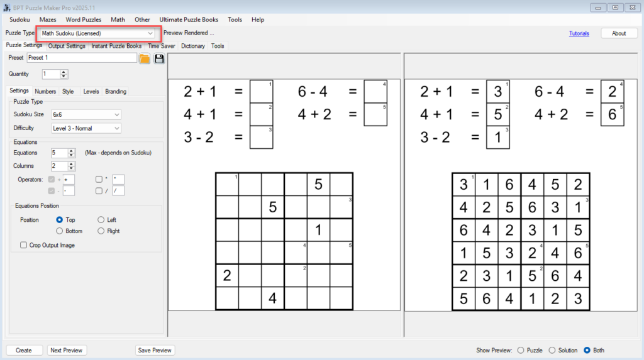Click the minus operator symbol field

pyautogui.click(x=69, y=191)
